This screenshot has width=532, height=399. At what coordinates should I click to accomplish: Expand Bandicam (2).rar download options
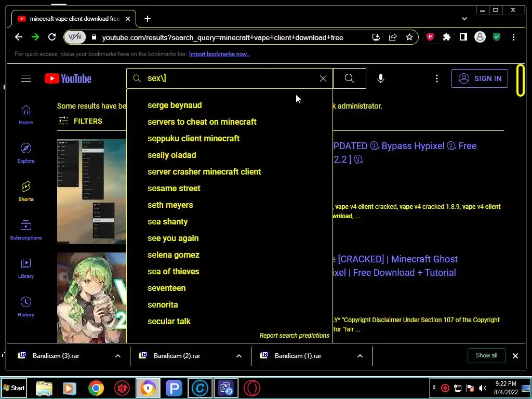click(x=239, y=356)
